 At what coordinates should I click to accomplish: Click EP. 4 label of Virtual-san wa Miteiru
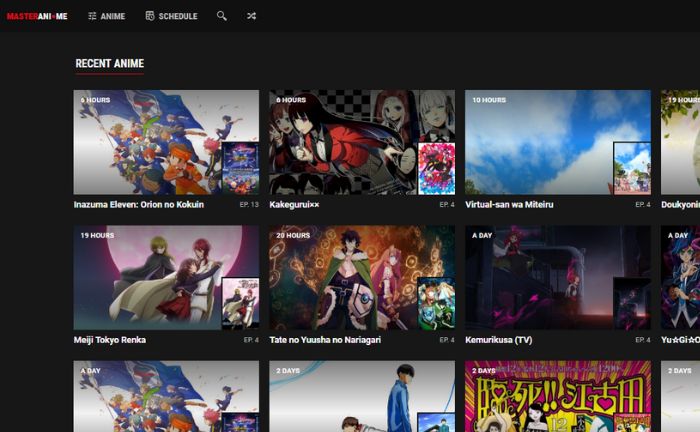click(643, 204)
